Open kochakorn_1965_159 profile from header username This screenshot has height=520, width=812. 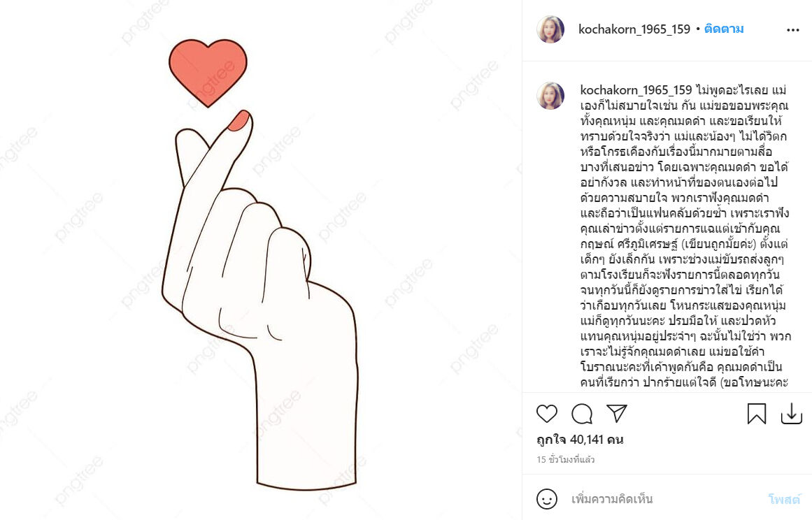point(634,29)
